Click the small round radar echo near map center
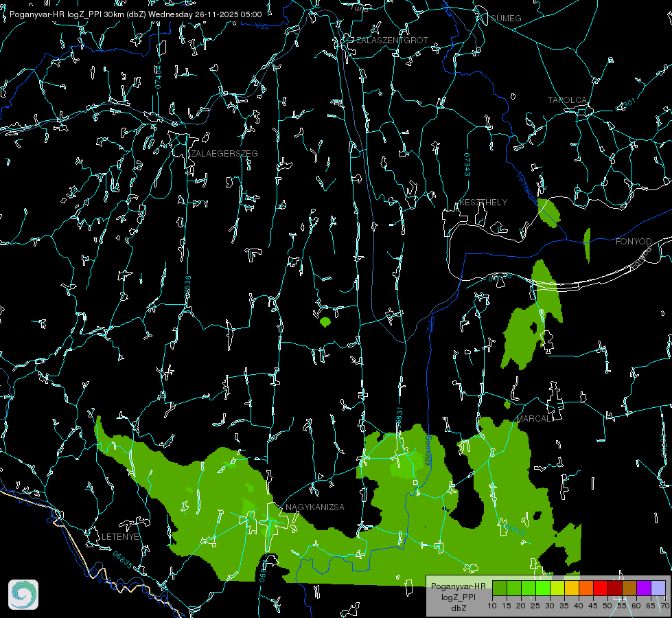672x618 pixels. point(325,321)
